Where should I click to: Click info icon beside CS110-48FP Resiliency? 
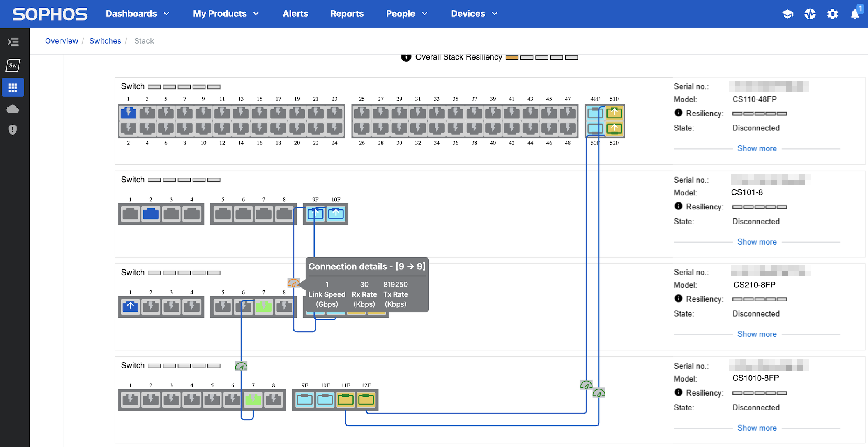click(x=678, y=113)
